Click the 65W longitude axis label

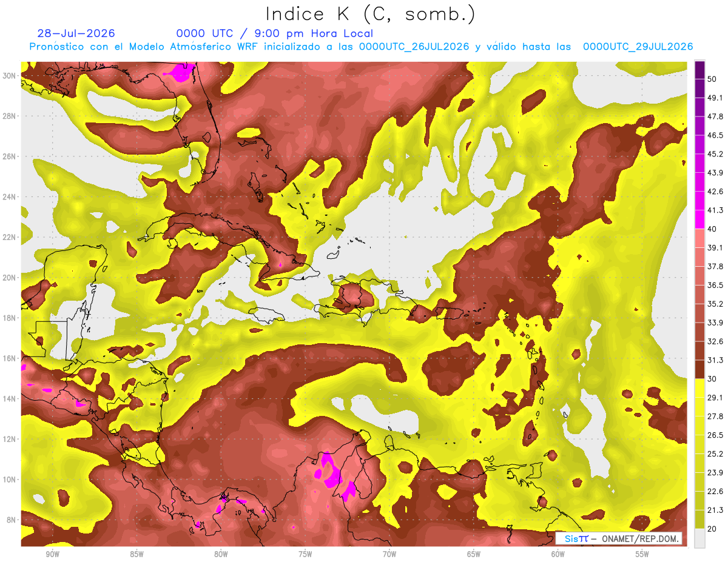pos(474,554)
